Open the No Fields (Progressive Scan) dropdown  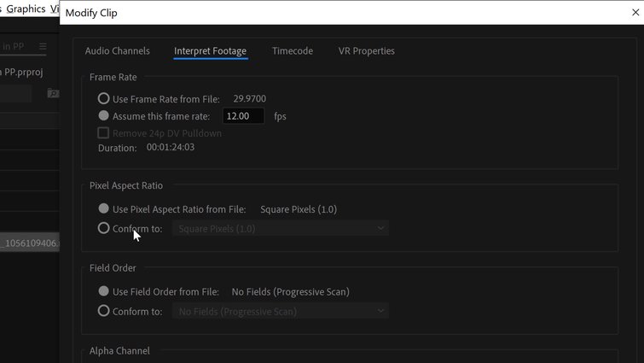(281, 311)
